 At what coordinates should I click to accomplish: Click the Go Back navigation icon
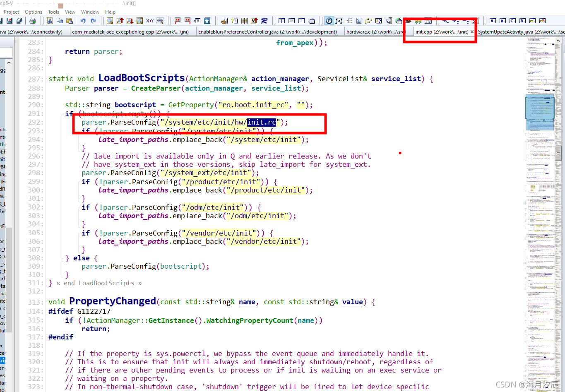click(x=178, y=21)
